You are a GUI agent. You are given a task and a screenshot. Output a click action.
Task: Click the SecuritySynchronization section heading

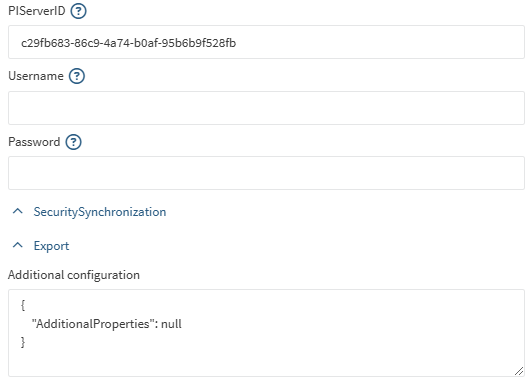pyautogui.click(x=100, y=212)
